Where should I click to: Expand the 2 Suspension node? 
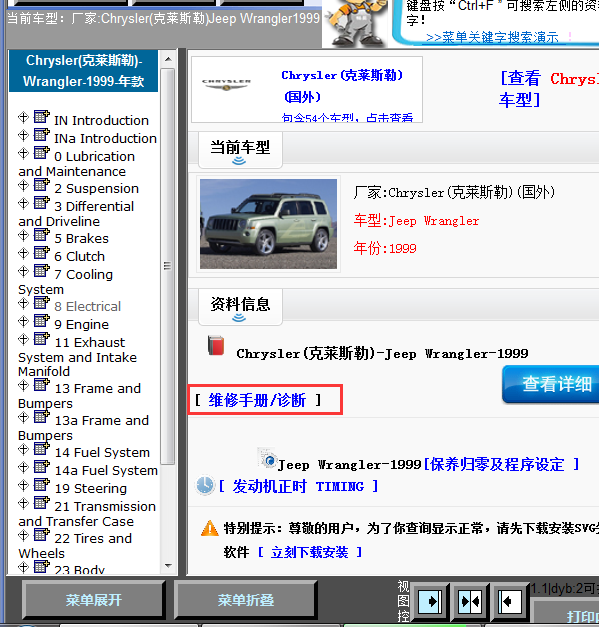coord(23,186)
